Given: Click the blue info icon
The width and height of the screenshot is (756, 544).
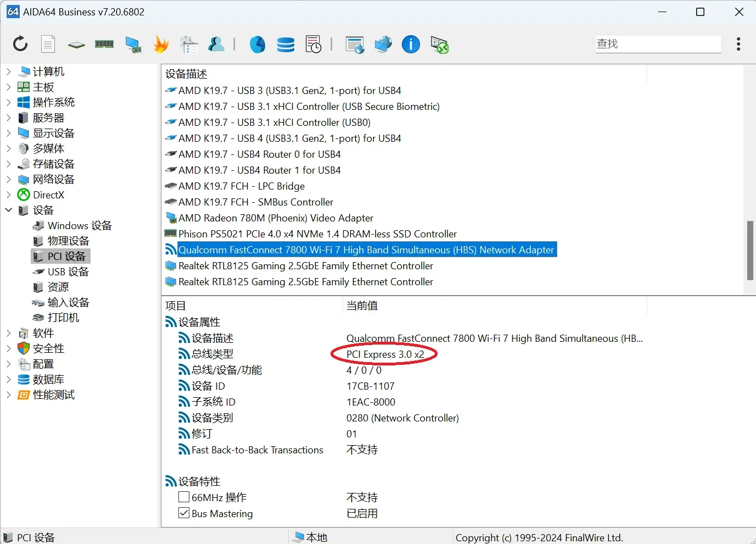Looking at the screenshot, I should [411, 45].
